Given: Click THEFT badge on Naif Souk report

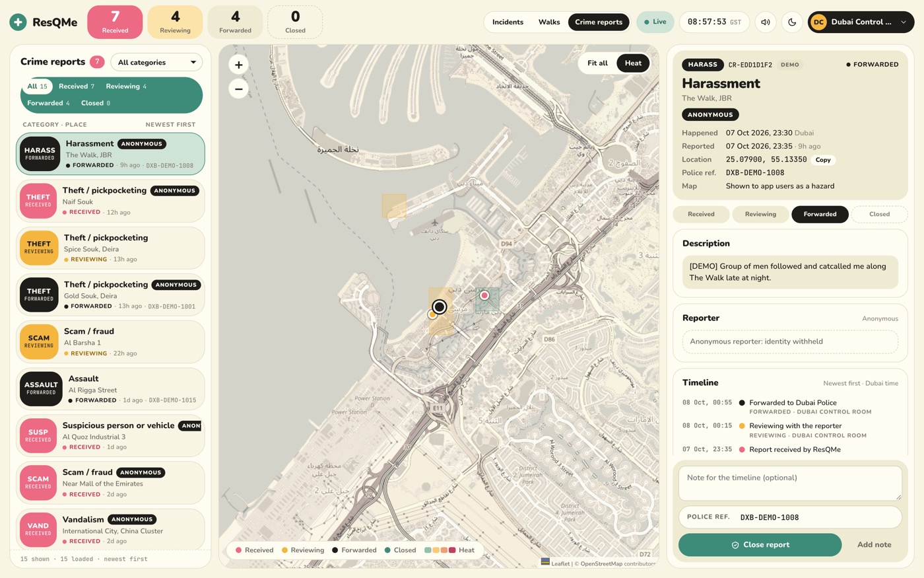Looking at the screenshot, I should click(x=38, y=201).
